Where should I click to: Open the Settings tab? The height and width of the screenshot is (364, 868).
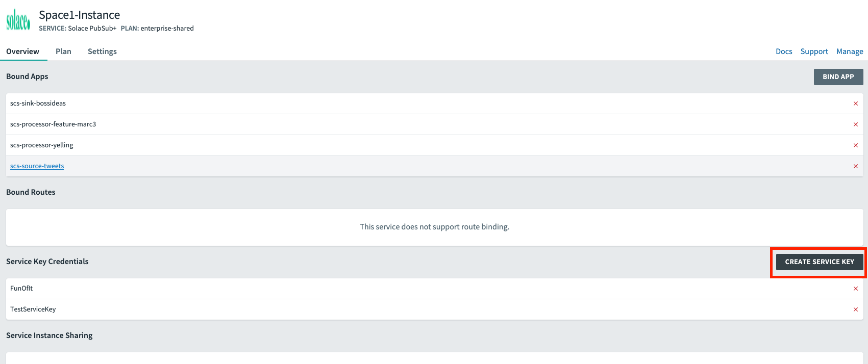tap(102, 51)
